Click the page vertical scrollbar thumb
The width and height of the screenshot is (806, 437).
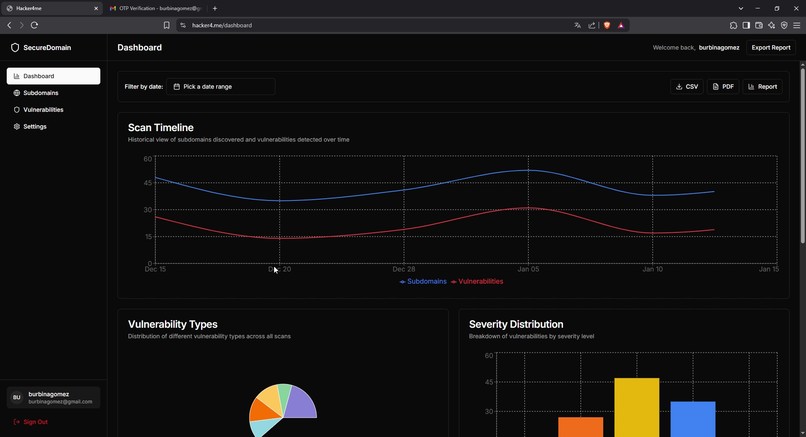coord(802,155)
